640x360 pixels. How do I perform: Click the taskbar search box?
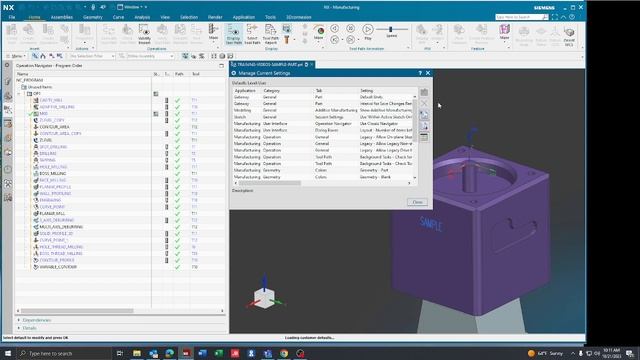pos(64,353)
